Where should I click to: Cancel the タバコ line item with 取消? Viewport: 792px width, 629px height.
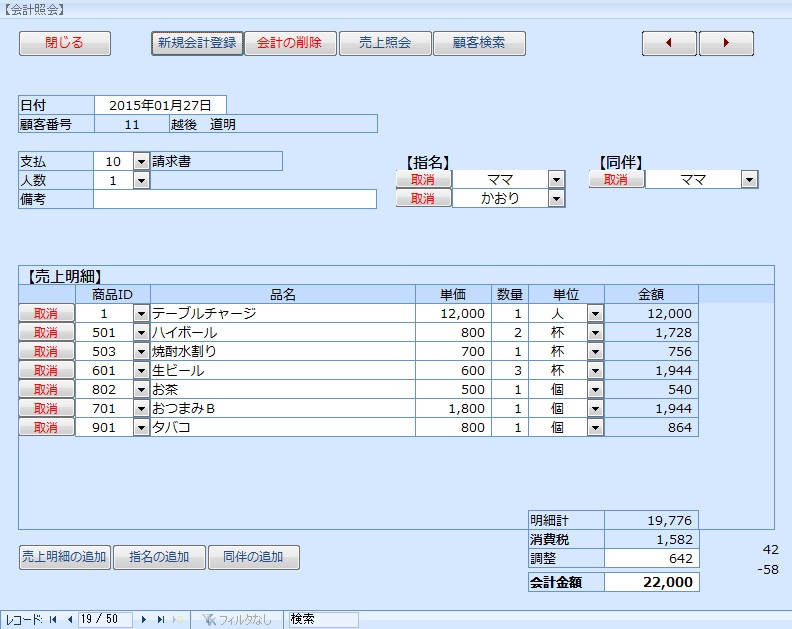pyautogui.click(x=46, y=428)
